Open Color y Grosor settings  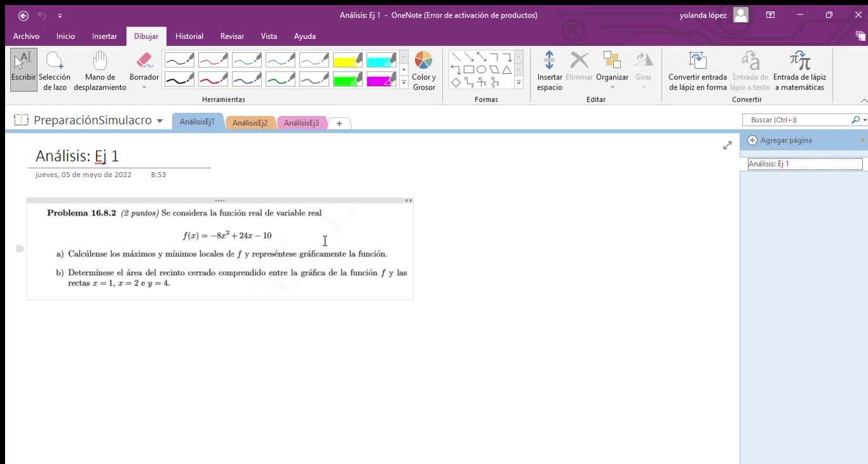coord(424,69)
